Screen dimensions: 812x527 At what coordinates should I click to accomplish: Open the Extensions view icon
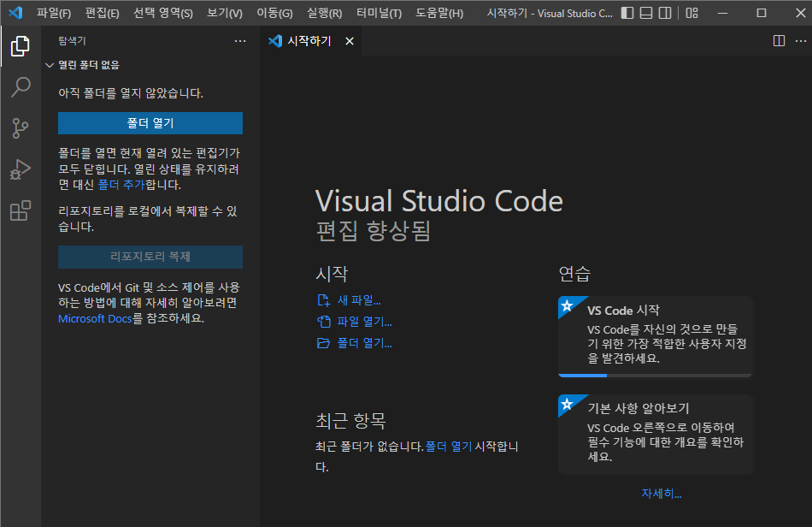(x=21, y=210)
